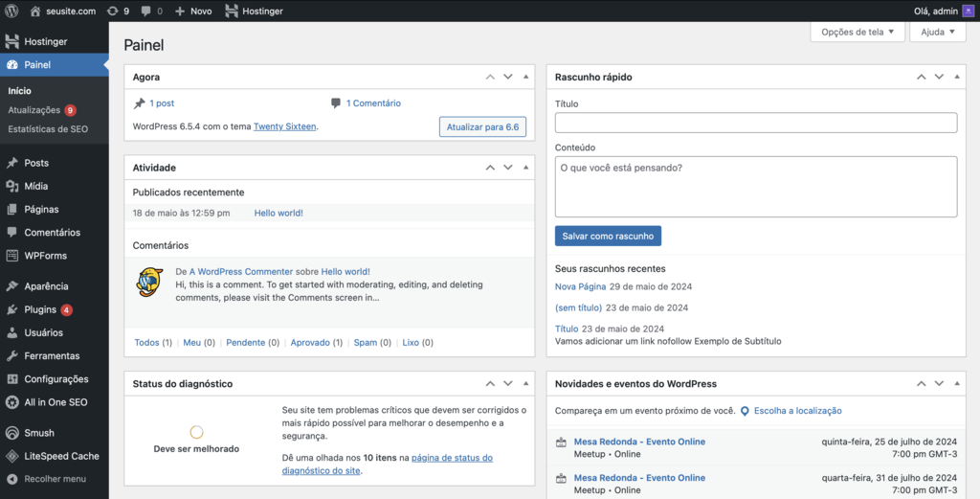
Task: Open A WordPress Commenter author link
Action: pyautogui.click(x=241, y=271)
